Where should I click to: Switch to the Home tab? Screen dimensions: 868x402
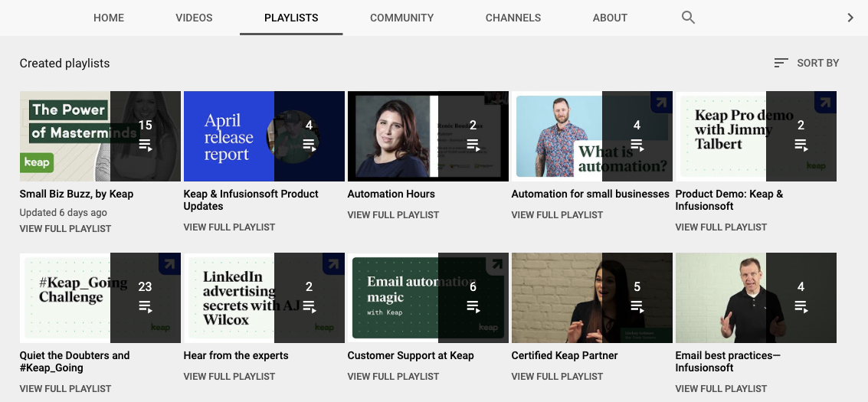coord(109,18)
